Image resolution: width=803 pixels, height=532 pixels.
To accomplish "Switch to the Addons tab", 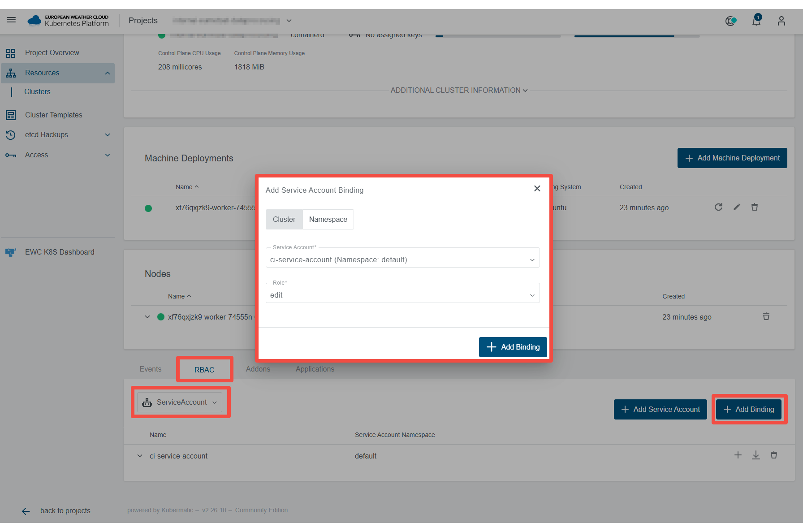I will click(258, 369).
